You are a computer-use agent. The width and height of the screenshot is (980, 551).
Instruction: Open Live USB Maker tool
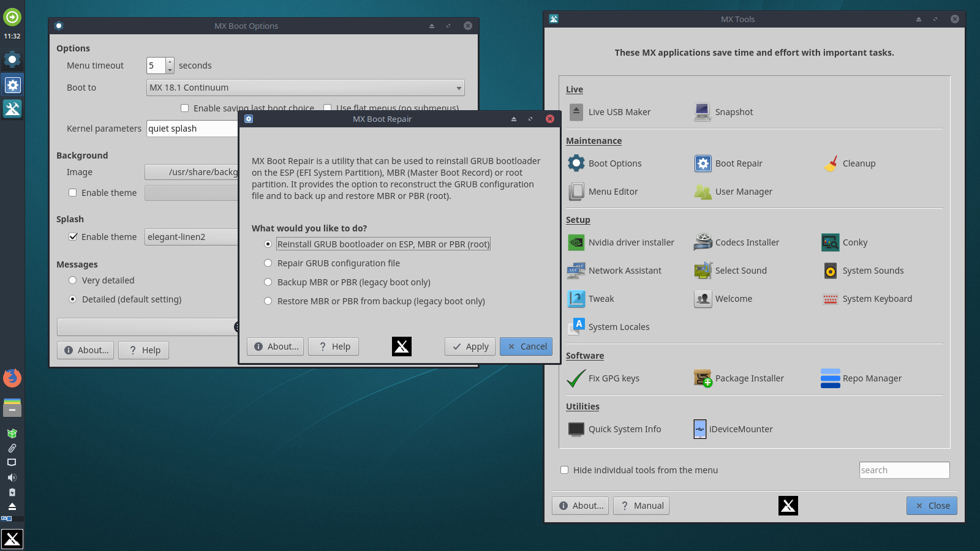609,112
